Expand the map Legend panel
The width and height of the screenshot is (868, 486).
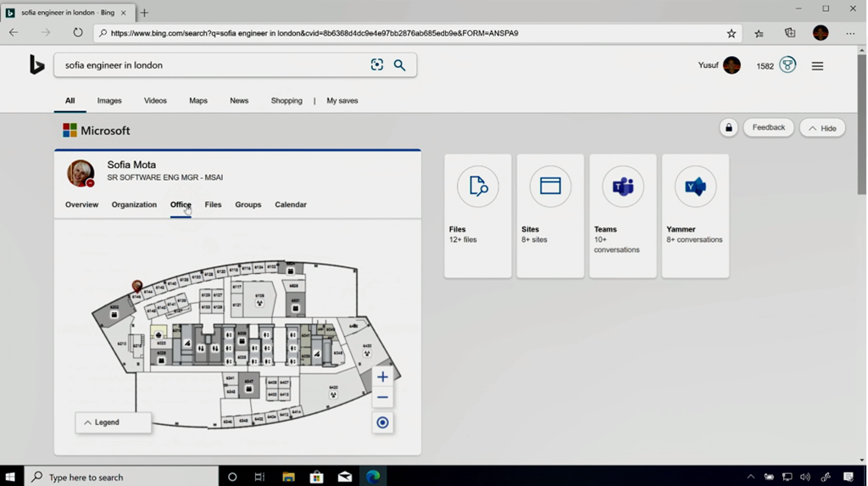(x=113, y=422)
